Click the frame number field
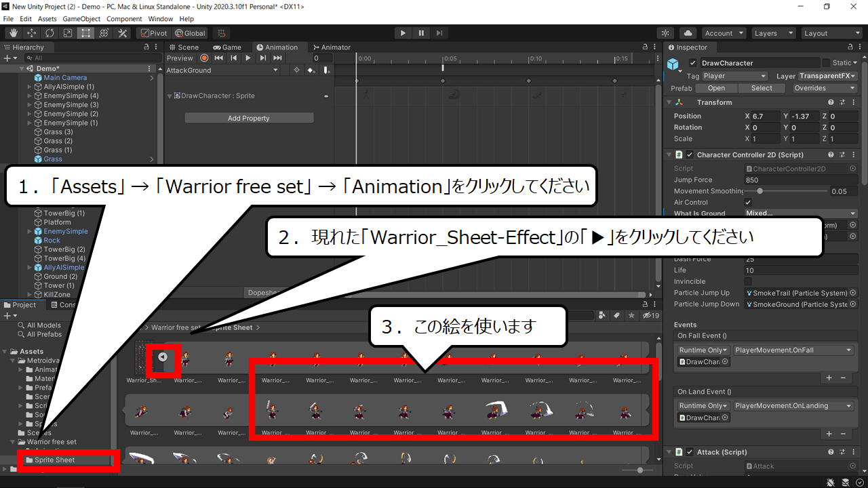The height and width of the screenshot is (488, 868). [x=322, y=59]
